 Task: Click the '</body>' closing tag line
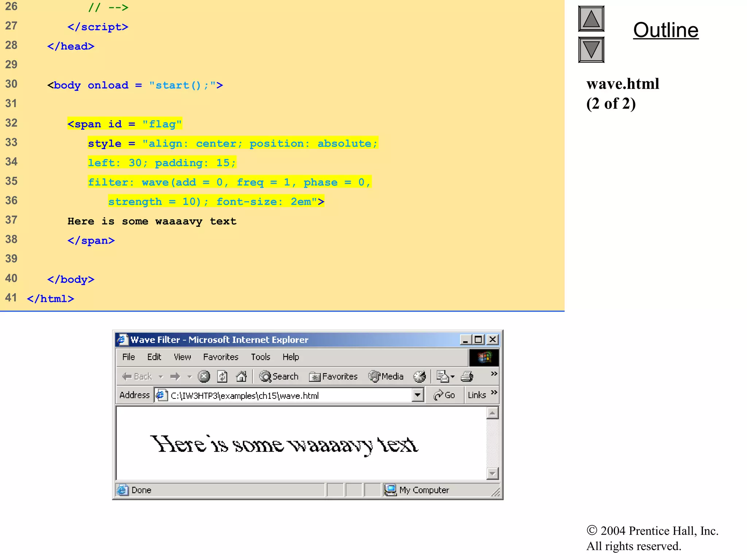point(71,280)
